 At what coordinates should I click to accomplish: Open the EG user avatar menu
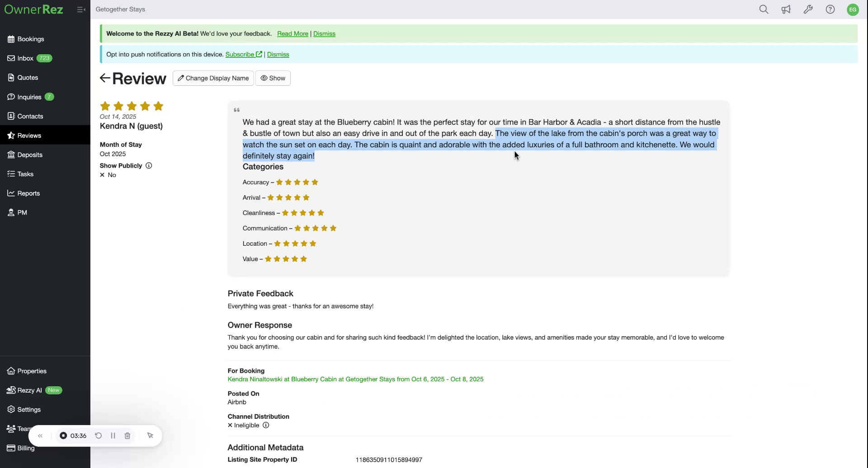coord(853,9)
